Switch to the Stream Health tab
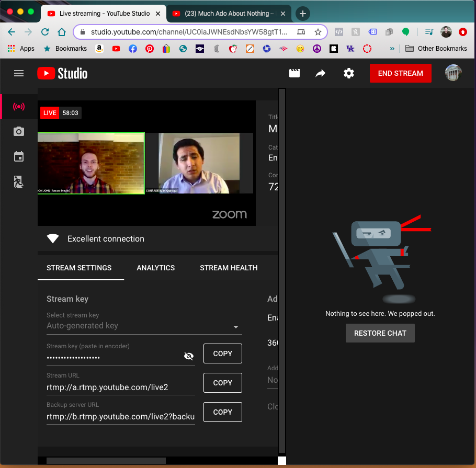The height and width of the screenshot is (468, 476). point(229,268)
